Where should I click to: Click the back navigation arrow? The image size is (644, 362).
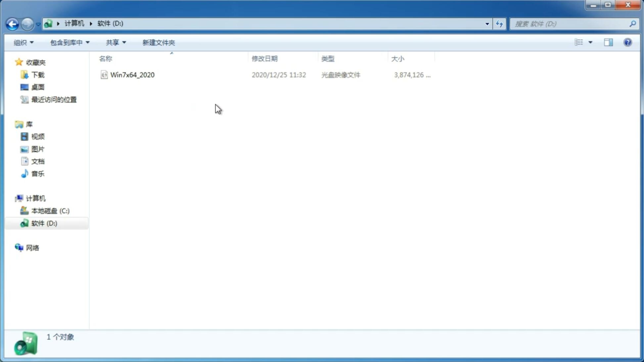[x=12, y=24]
